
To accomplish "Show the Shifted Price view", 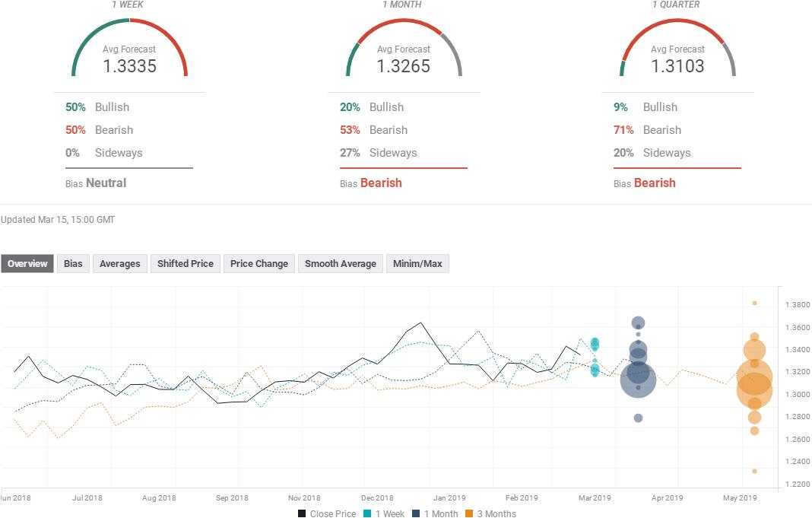I will point(185,264).
